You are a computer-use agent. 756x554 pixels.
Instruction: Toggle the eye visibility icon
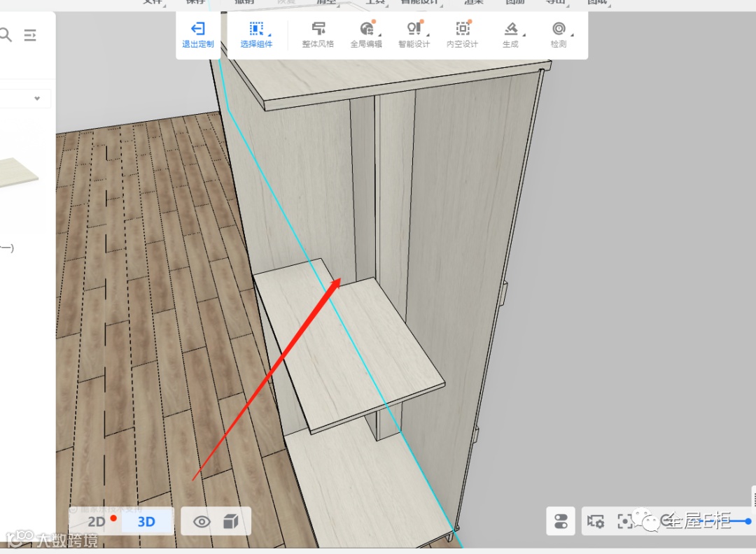click(x=202, y=522)
